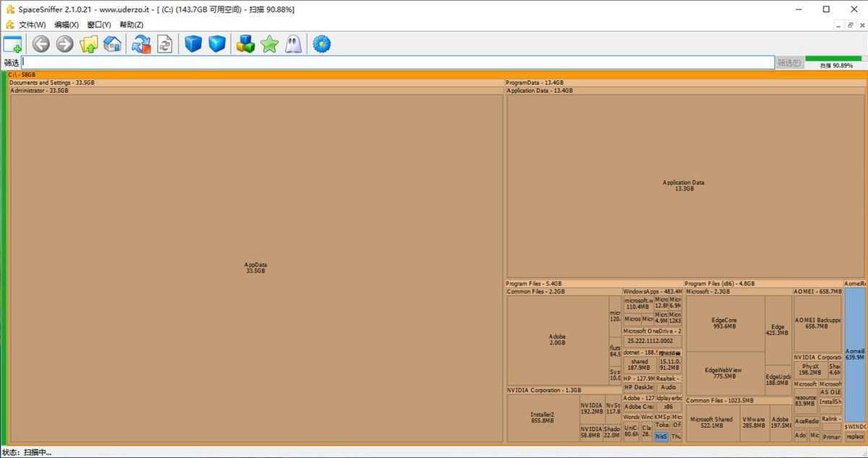Navigate back to the previous view
Screen dimensions: 868x458
tap(41, 43)
